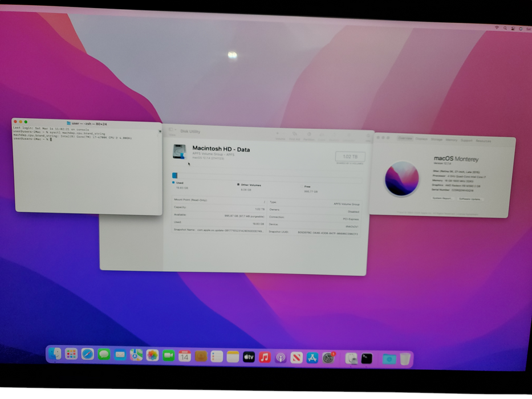Click First Aid in Disk Utility toolbar
The width and height of the screenshot is (532, 399).
click(x=294, y=136)
